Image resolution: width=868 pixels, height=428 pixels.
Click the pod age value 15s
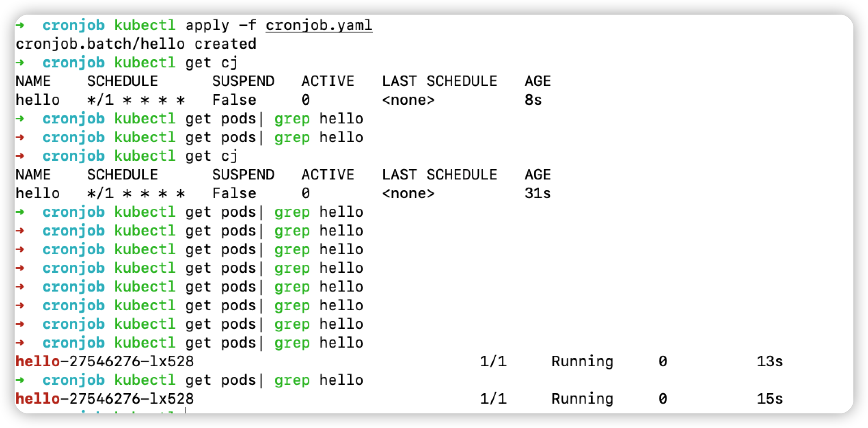tap(769, 399)
